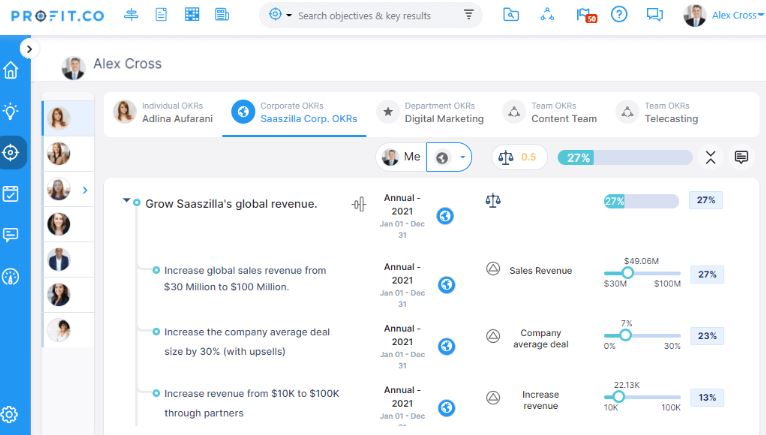
Task: Select the fourth employee avatar in list
Action: tap(59, 224)
